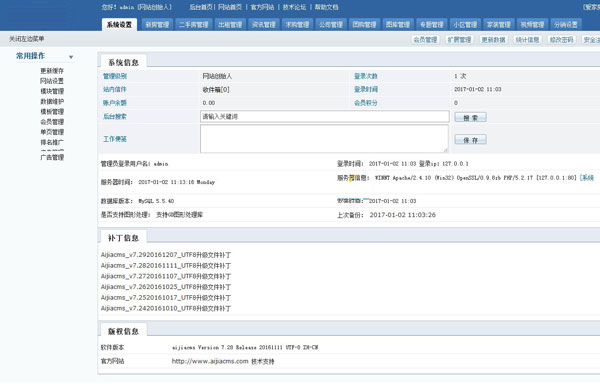
Task: Select the 出租管理 tab
Action: (230, 24)
